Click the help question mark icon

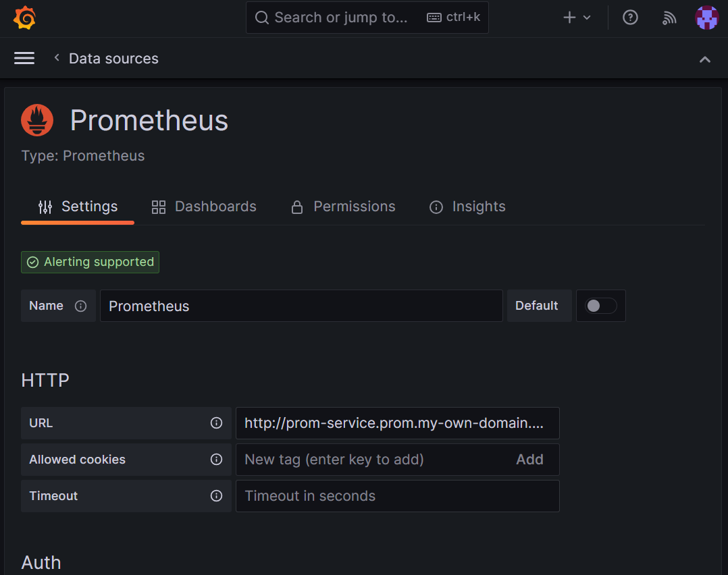(x=630, y=17)
